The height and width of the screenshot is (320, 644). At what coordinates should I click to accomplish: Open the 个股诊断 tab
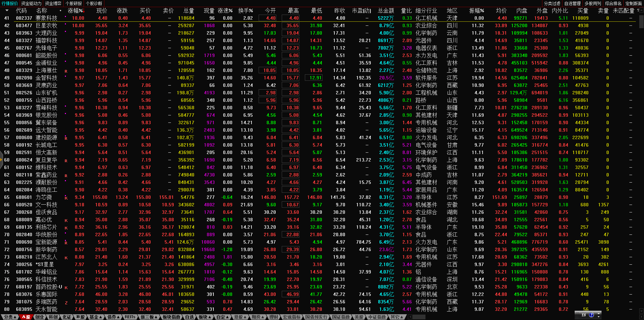tap(94, 3)
